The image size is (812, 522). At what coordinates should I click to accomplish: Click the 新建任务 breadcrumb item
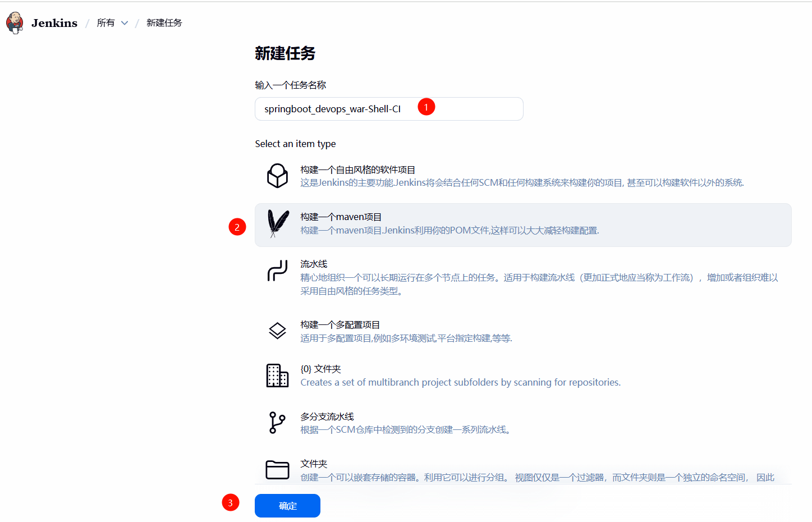click(x=164, y=23)
